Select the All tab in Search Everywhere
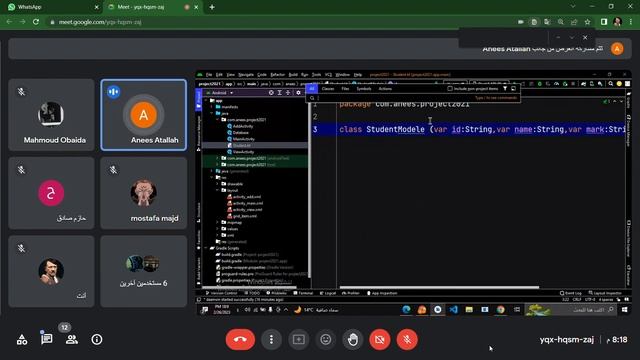 coord(312,89)
